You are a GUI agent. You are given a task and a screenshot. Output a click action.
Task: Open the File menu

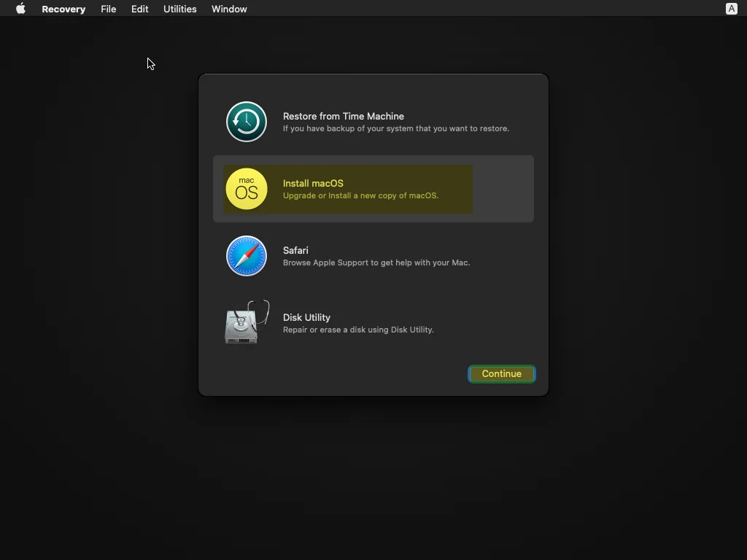(x=108, y=9)
